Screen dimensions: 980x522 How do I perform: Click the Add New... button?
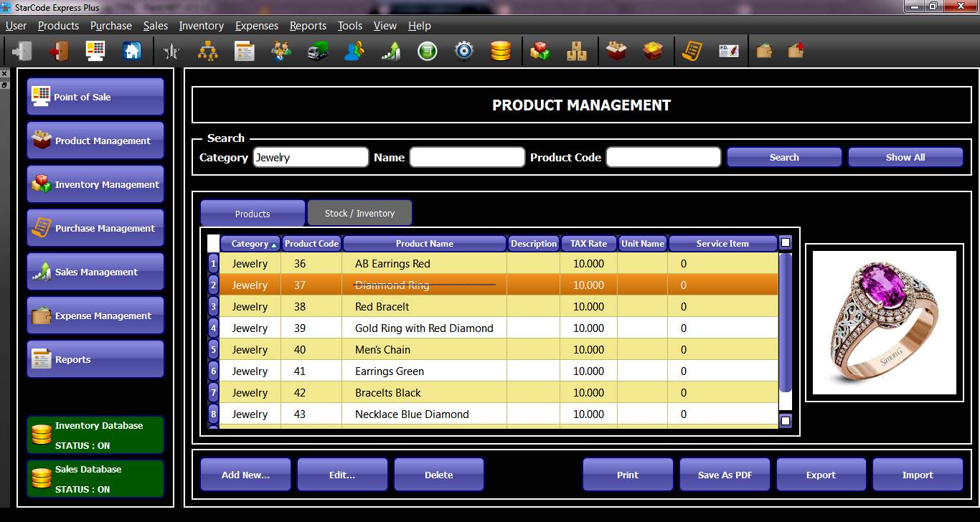tap(245, 475)
